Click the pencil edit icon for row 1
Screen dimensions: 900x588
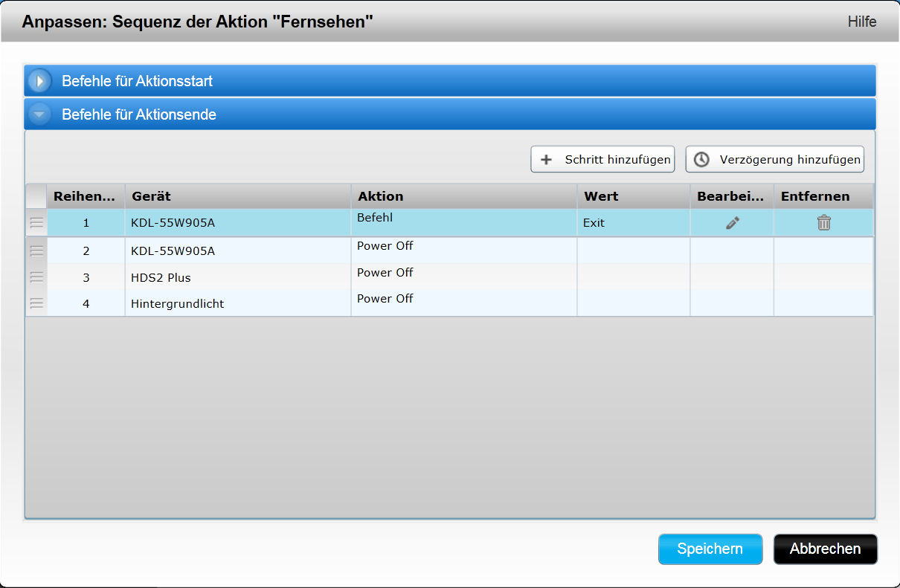(733, 223)
